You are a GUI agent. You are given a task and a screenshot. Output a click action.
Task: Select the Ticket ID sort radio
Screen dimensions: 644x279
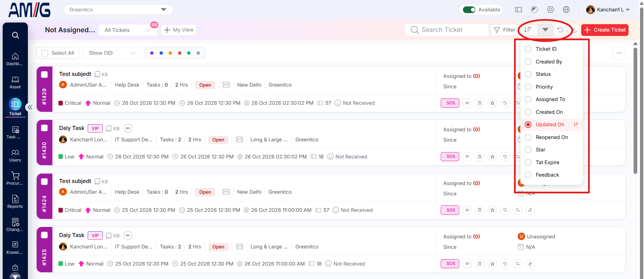[x=528, y=49]
